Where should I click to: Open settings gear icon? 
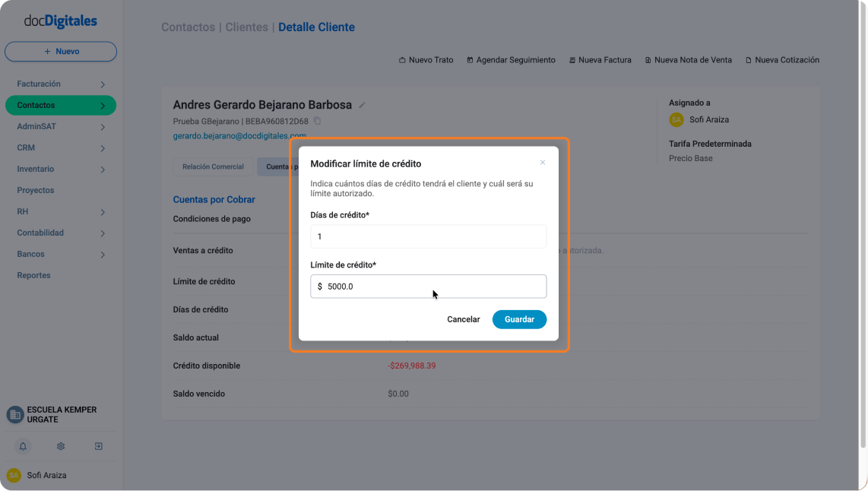(x=61, y=446)
